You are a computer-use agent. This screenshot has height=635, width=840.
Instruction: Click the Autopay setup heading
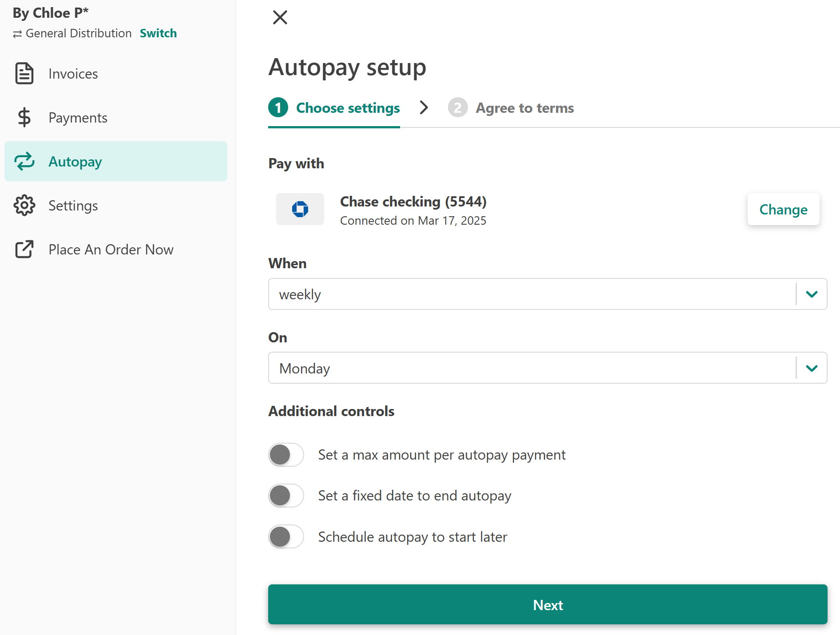tap(347, 67)
